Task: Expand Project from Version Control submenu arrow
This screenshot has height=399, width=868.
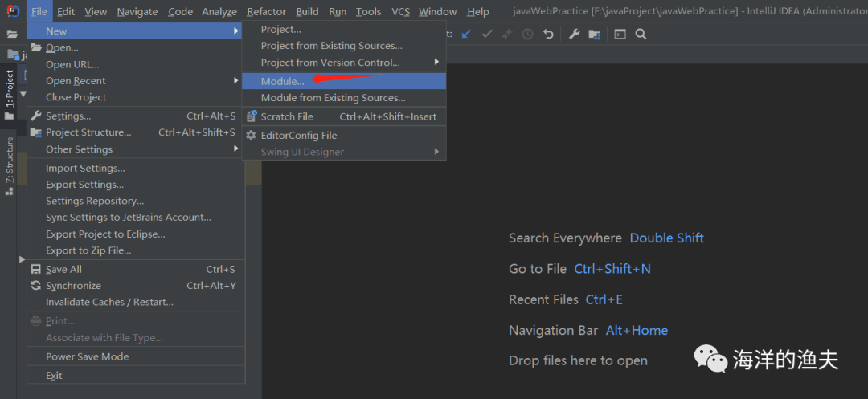Action: click(436, 63)
